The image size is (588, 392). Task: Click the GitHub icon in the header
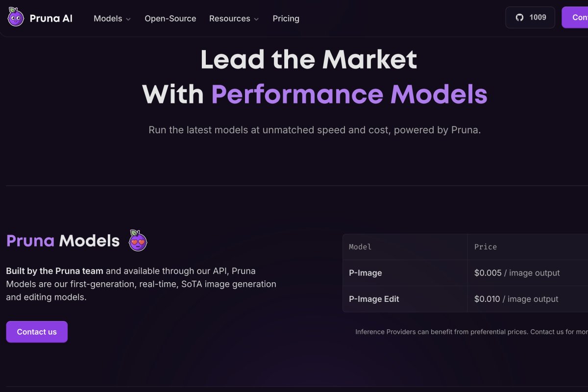[520, 18]
